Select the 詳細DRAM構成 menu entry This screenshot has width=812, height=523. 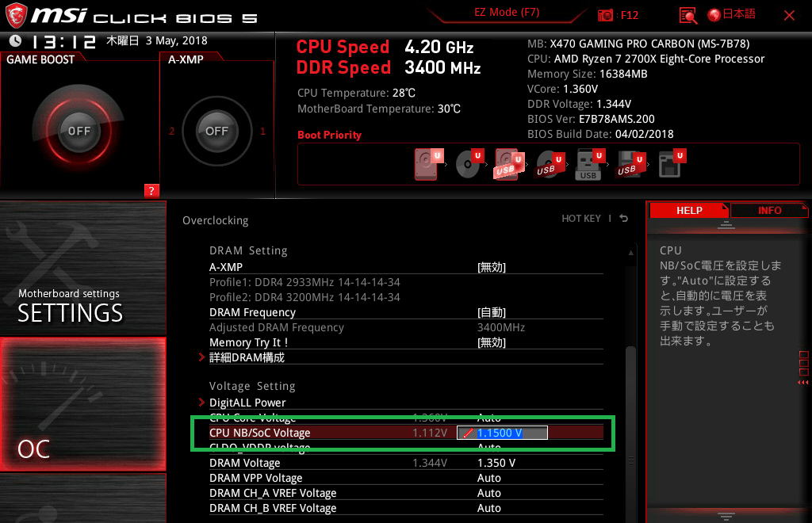(247, 357)
